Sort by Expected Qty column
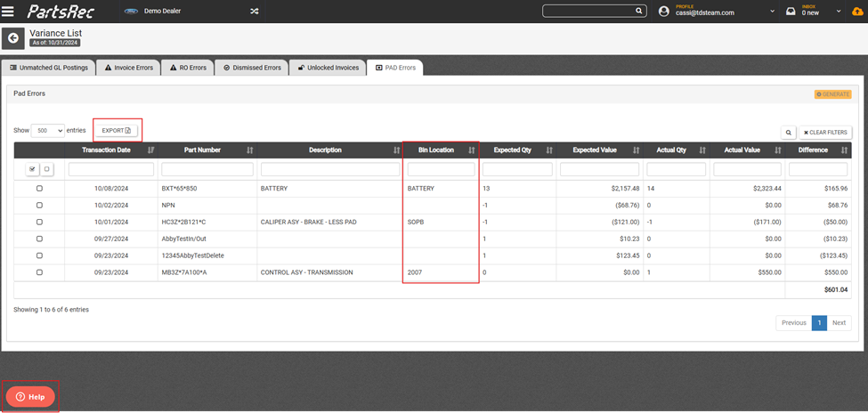 pyautogui.click(x=549, y=150)
